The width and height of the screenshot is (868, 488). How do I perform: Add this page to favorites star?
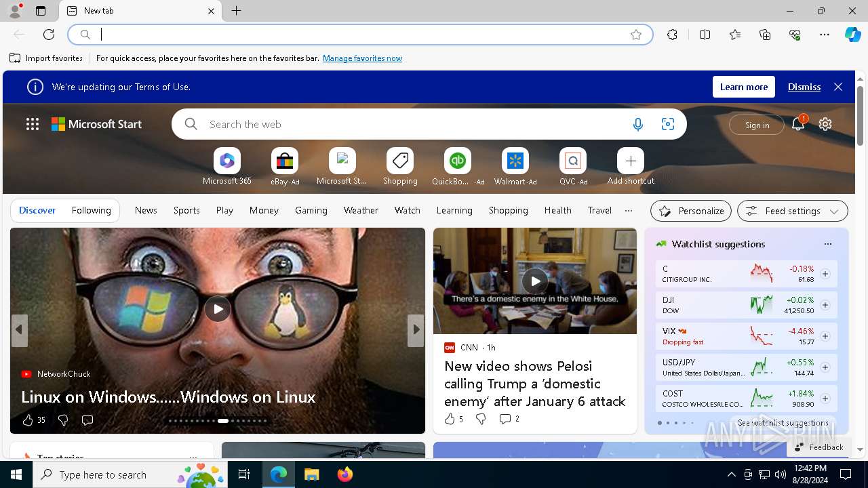pos(636,35)
